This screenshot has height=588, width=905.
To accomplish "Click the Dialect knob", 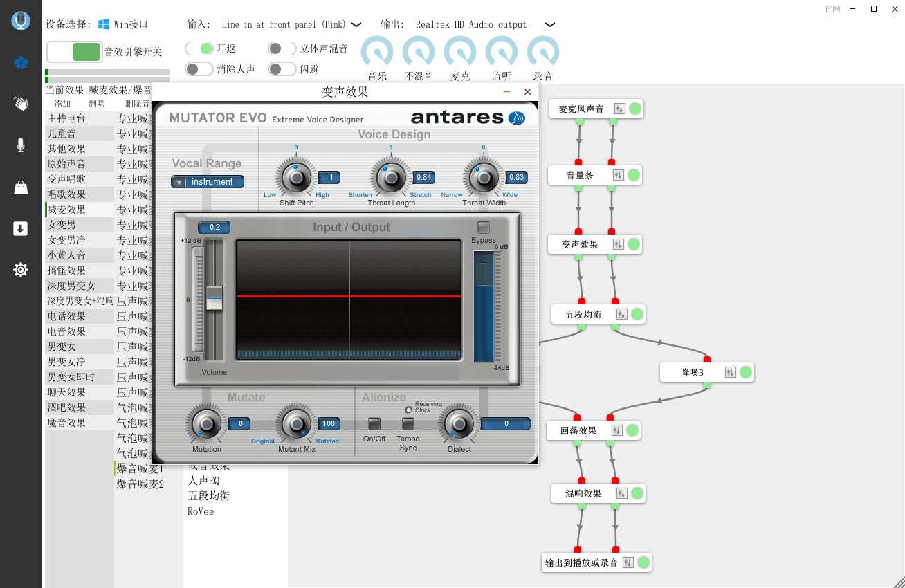I will click(459, 423).
